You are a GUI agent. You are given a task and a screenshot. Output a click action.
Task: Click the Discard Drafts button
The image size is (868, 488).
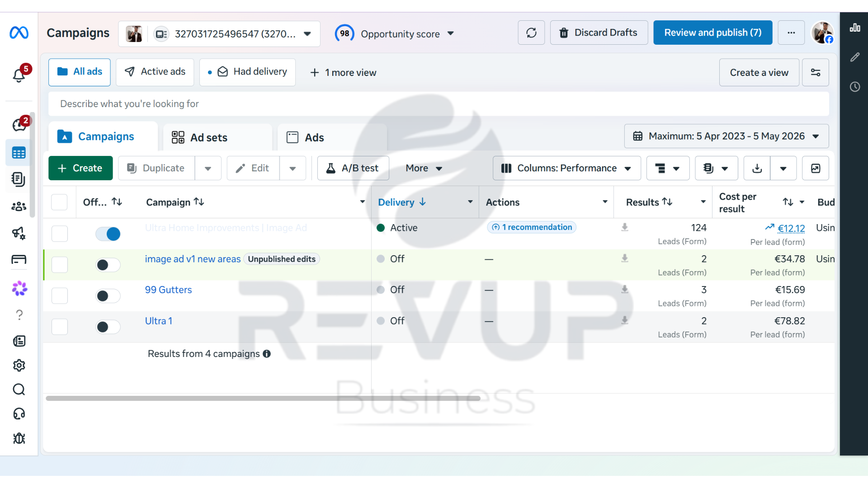[599, 33]
